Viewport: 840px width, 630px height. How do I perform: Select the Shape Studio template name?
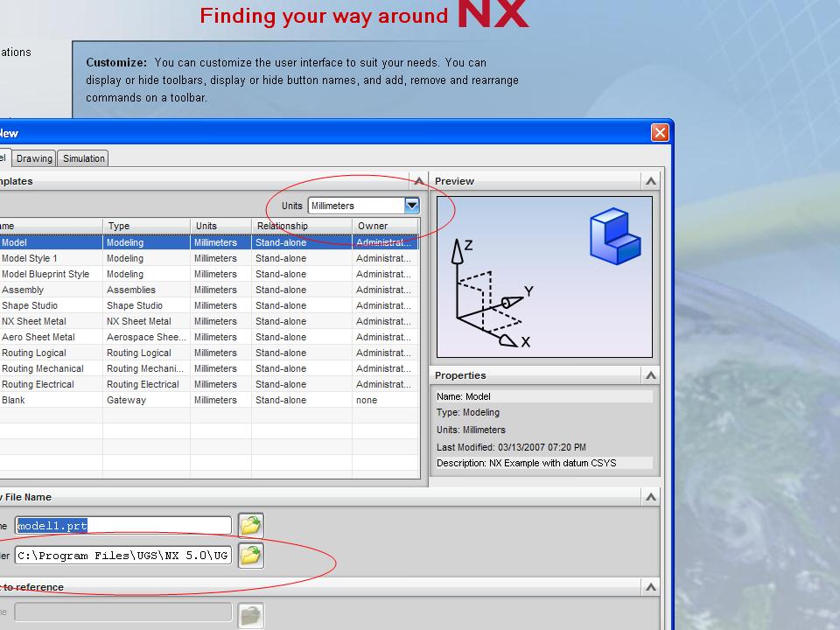click(30, 305)
